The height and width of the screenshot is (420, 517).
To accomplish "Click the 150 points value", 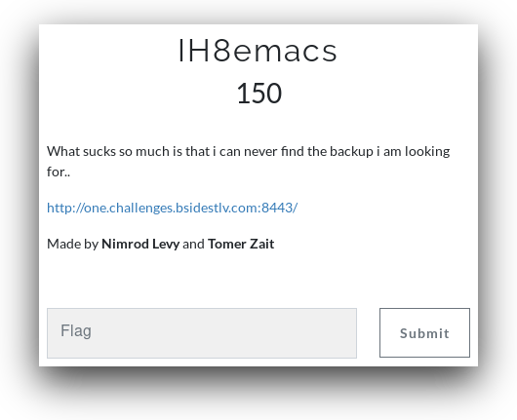I will click(259, 94).
